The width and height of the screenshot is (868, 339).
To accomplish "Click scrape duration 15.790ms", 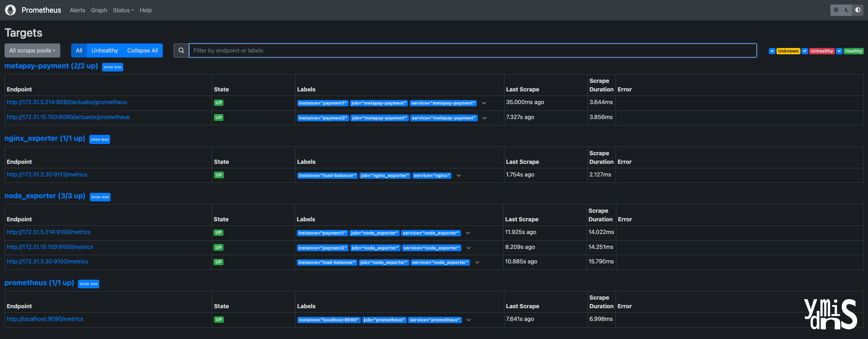I will click(601, 262).
